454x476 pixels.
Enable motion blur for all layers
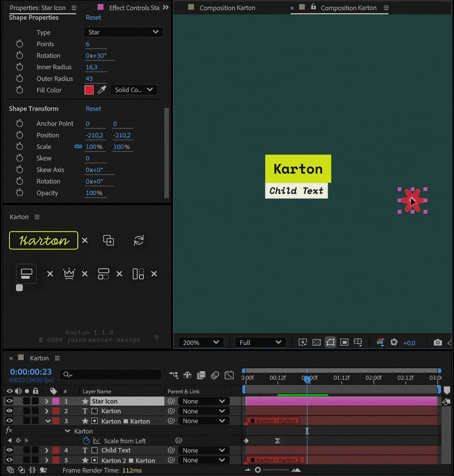pyautogui.click(x=215, y=375)
